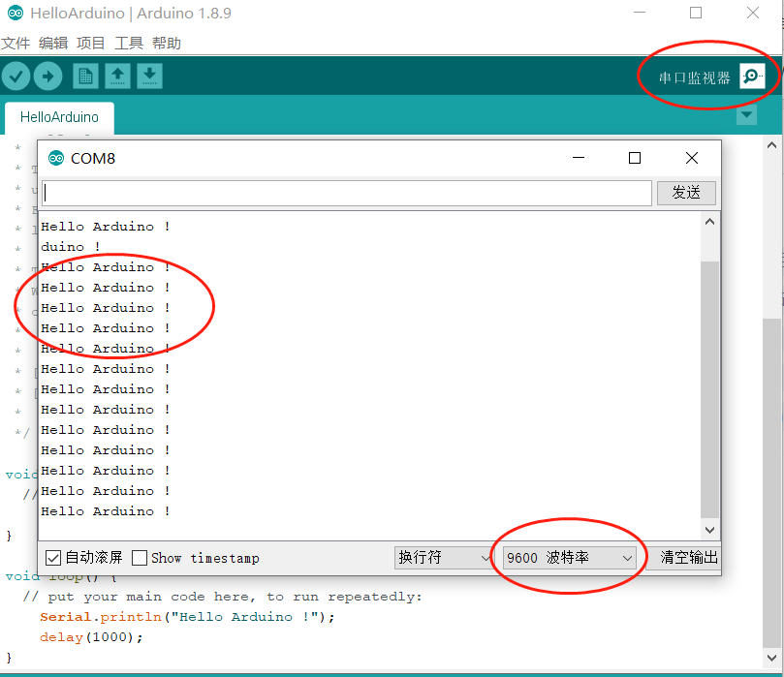Viewport: 784px width, 677px height.
Task: Minimize the COM8 serial monitor window
Action: [579, 158]
